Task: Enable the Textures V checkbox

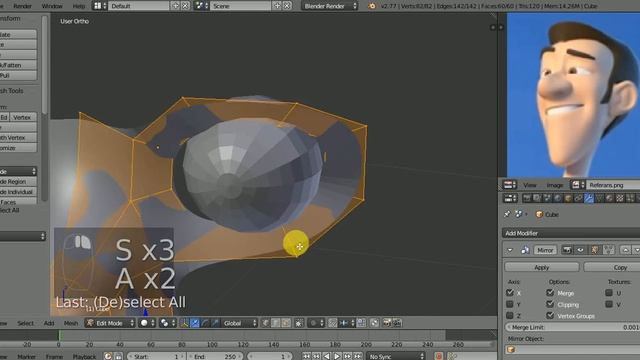Action: coord(609,304)
